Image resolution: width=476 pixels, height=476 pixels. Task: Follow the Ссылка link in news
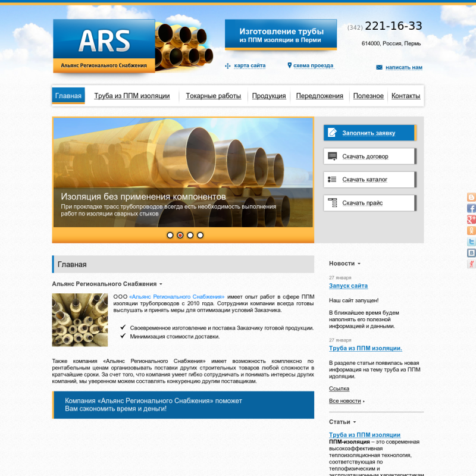click(x=339, y=389)
